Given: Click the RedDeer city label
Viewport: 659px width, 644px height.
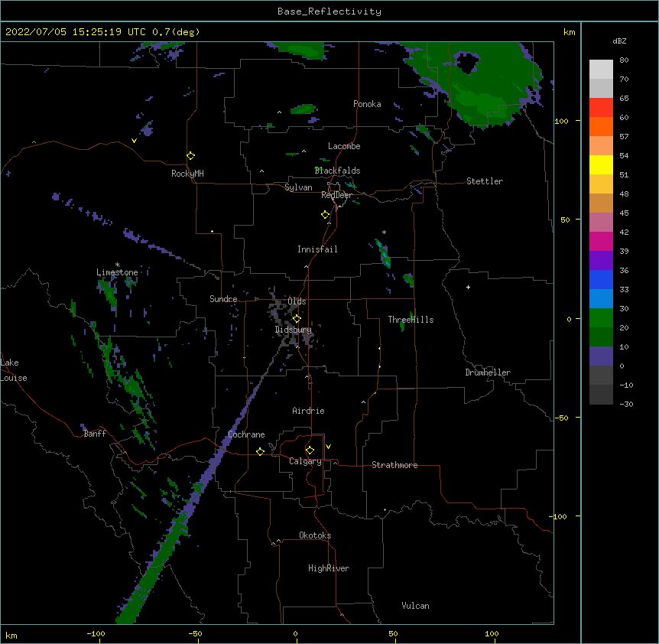Looking at the screenshot, I should click(336, 195).
